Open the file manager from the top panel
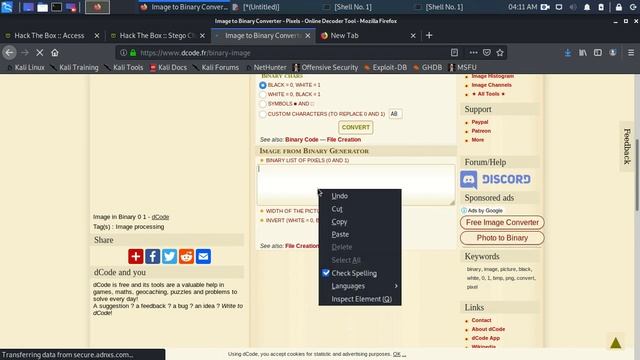 click(x=42, y=7)
